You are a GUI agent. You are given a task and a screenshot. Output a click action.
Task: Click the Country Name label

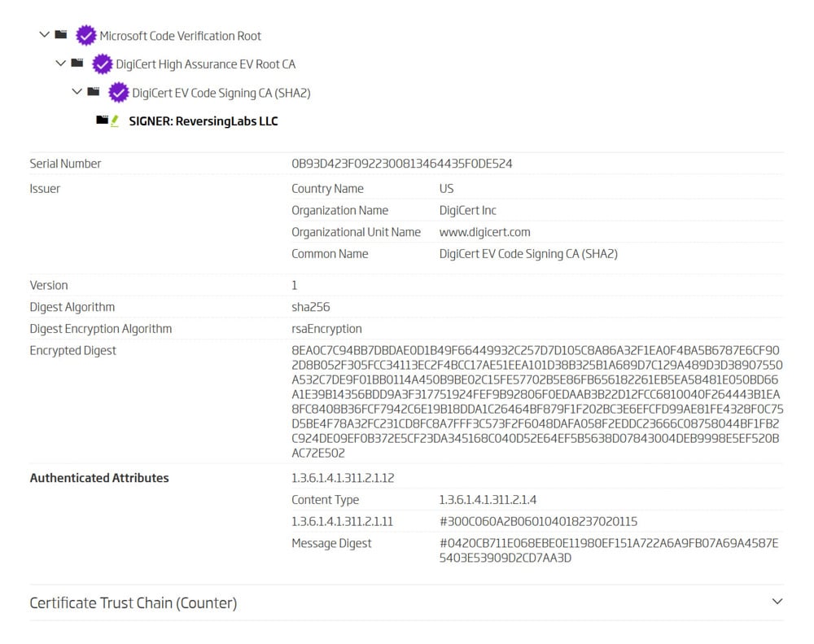click(327, 189)
